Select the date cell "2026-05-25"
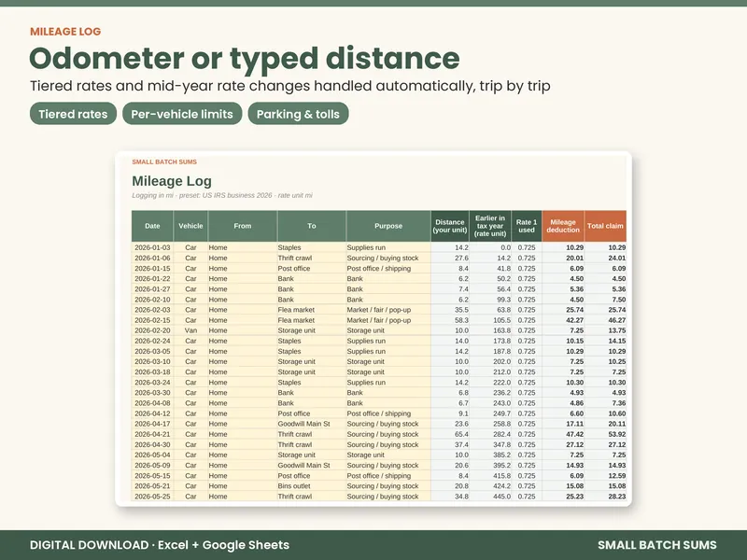Image resolution: width=747 pixels, height=560 pixels. [152, 497]
